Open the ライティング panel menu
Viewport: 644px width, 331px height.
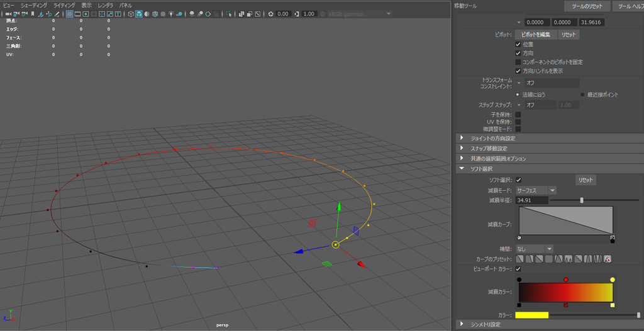coord(64,5)
